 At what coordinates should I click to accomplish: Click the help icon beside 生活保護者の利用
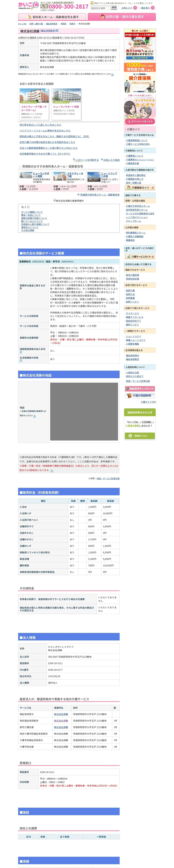pyautogui.click(x=21, y=361)
